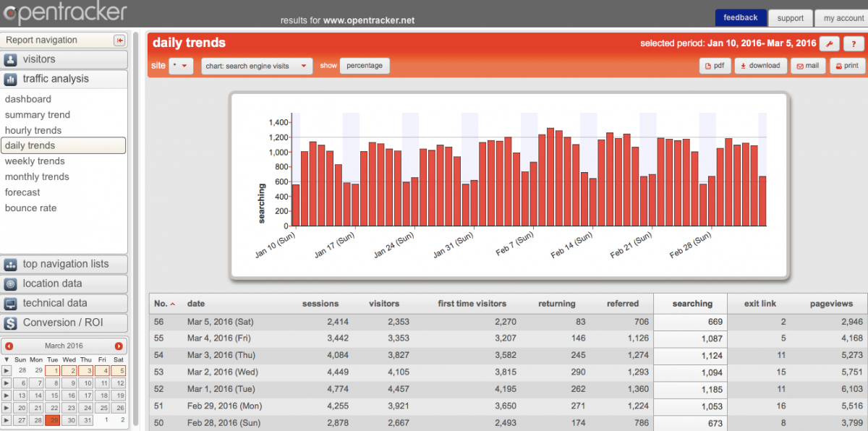Collapse the Report navigation panel
Image resolution: width=868 pixels, height=431 pixels.
tap(120, 40)
